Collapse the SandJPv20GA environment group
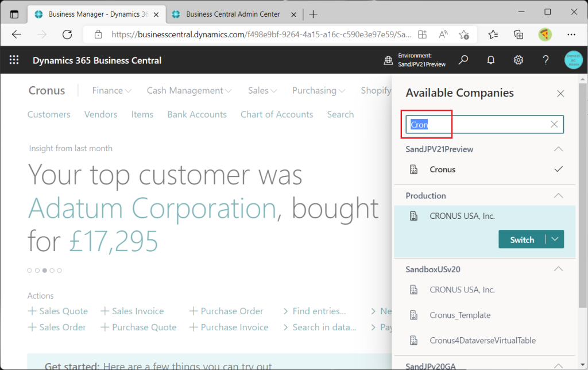The width and height of the screenshot is (588, 370). 558,365
